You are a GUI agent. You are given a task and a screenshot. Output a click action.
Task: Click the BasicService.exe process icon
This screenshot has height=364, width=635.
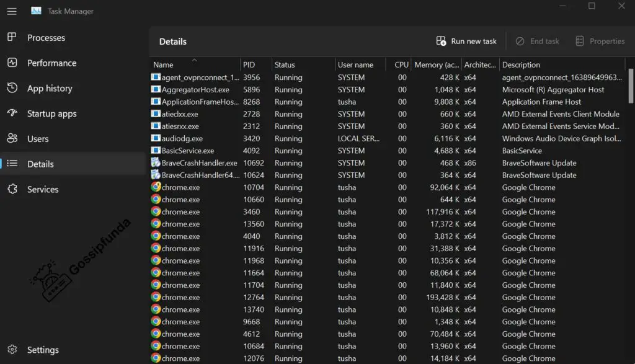coord(156,150)
